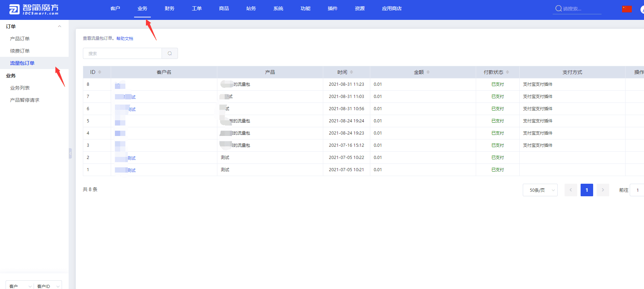644x289 pixels.
Task: Open the 插件 top menu
Action: point(333,8)
